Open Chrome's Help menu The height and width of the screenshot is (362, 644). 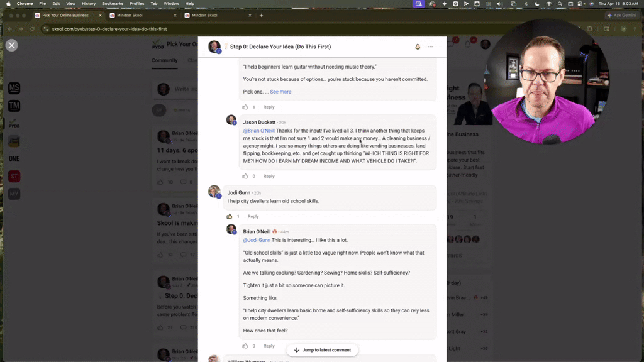[x=190, y=4]
